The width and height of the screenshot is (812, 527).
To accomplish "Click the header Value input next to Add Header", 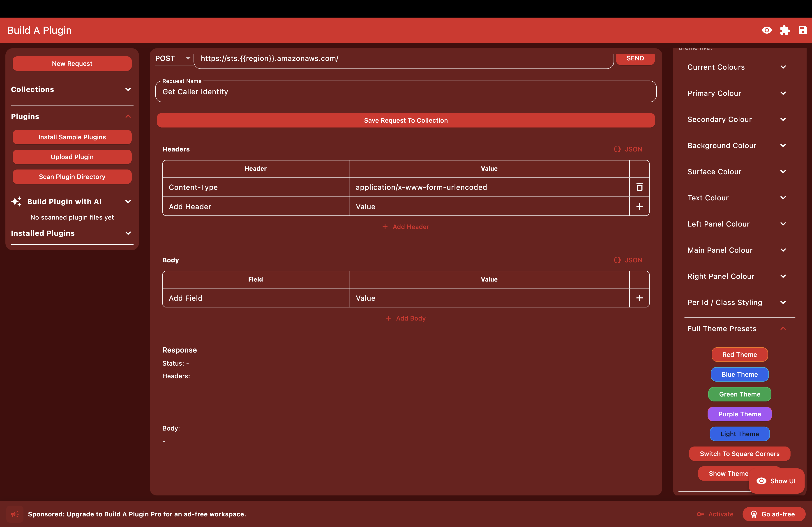I will [489, 206].
